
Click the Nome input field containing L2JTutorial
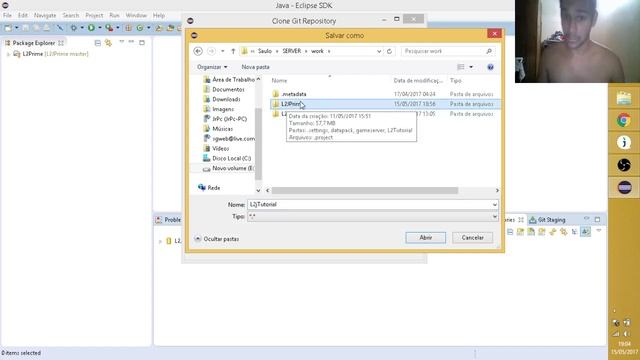(369, 204)
